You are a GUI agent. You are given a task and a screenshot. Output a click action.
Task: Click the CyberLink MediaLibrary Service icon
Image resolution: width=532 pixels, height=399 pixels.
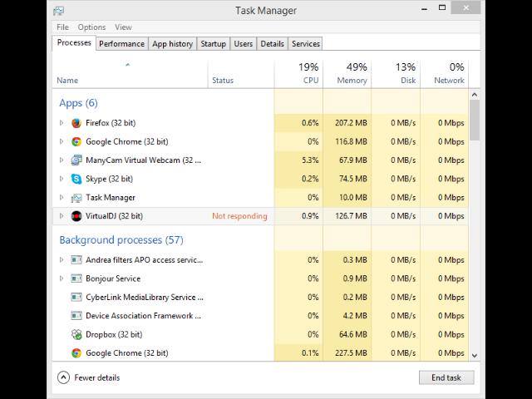[76, 298]
